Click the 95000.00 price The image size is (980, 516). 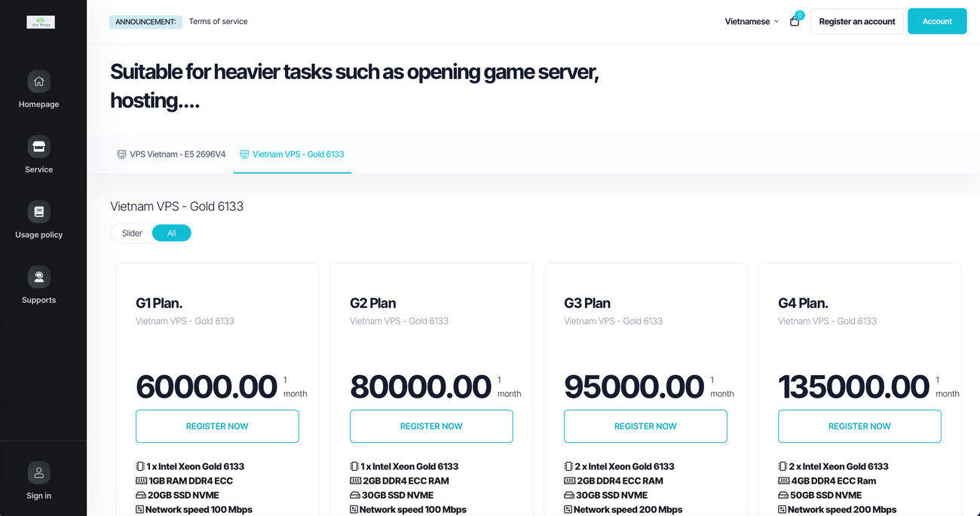point(634,387)
